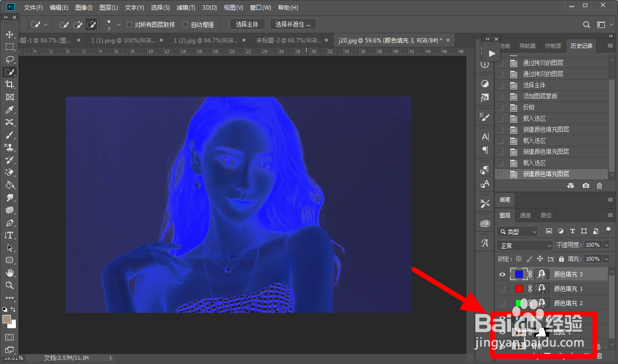The height and width of the screenshot is (364, 618).
Task: Select the Path Selection tool
Action: coord(9,248)
